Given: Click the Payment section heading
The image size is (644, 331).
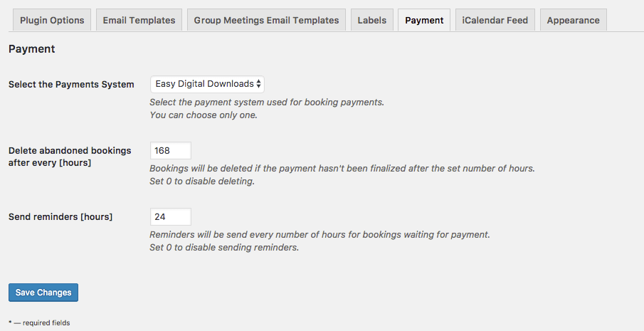Looking at the screenshot, I should (31, 50).
